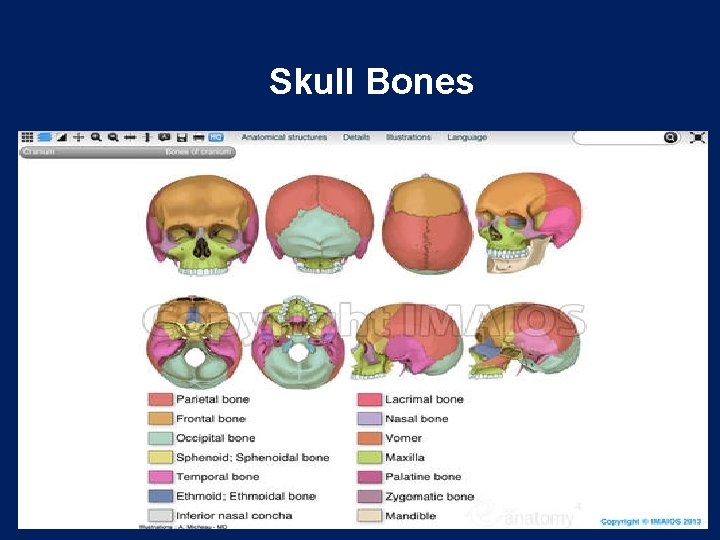Toggle the HD quality button
This screenshot has width=720, height=540.
(216, 137)
